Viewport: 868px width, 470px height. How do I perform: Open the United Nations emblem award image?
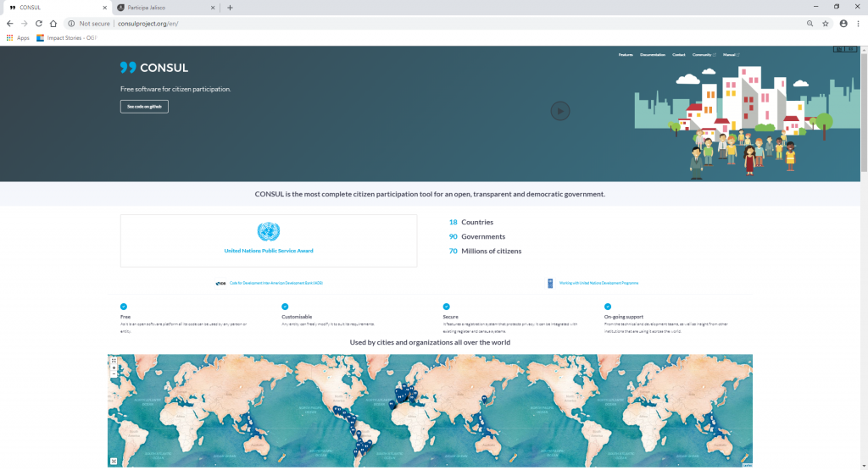click(269, 232)
